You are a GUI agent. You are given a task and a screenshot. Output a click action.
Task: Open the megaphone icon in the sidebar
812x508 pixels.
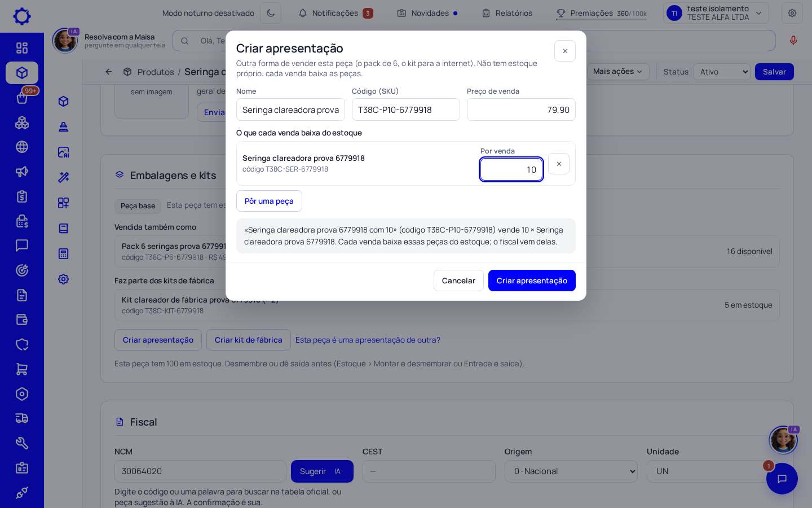click(x=22, y=172)
